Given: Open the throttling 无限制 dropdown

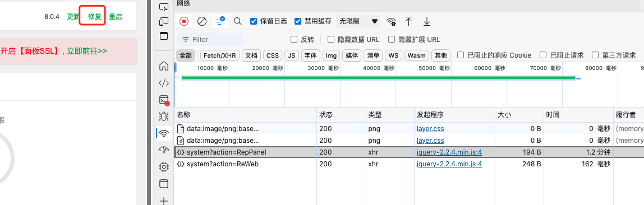Looking at the screenshot, I should click(358, 21).
